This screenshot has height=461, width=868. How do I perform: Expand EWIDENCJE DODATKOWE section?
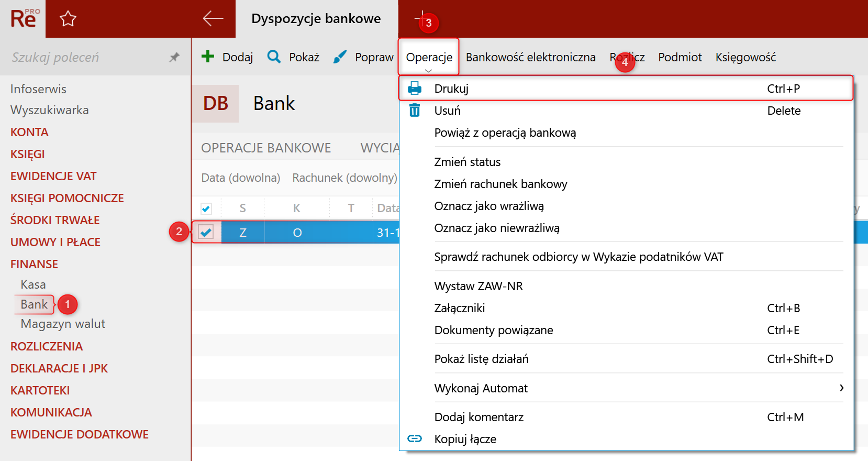point(80,434)
